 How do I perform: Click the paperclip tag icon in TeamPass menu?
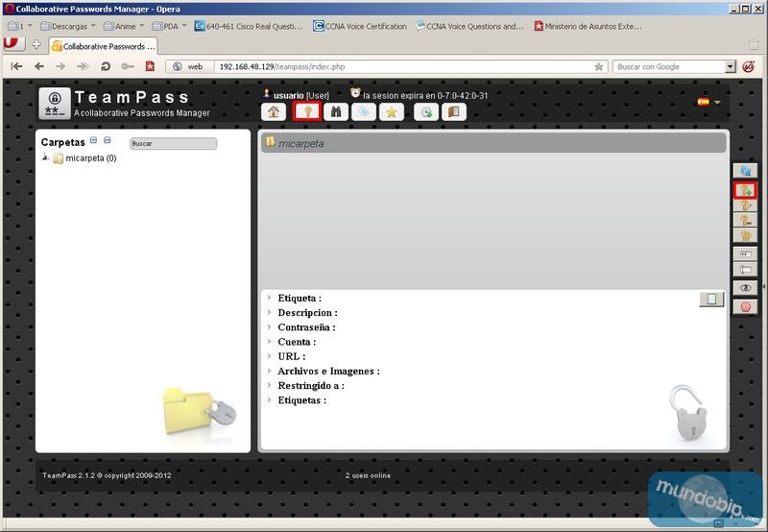coord(364,112)
